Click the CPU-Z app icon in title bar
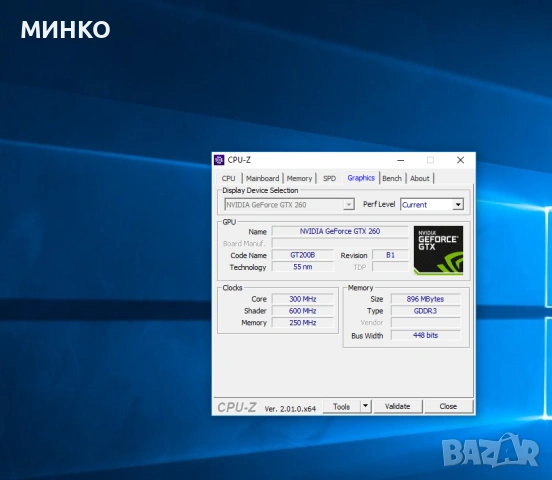 [219, 160]
